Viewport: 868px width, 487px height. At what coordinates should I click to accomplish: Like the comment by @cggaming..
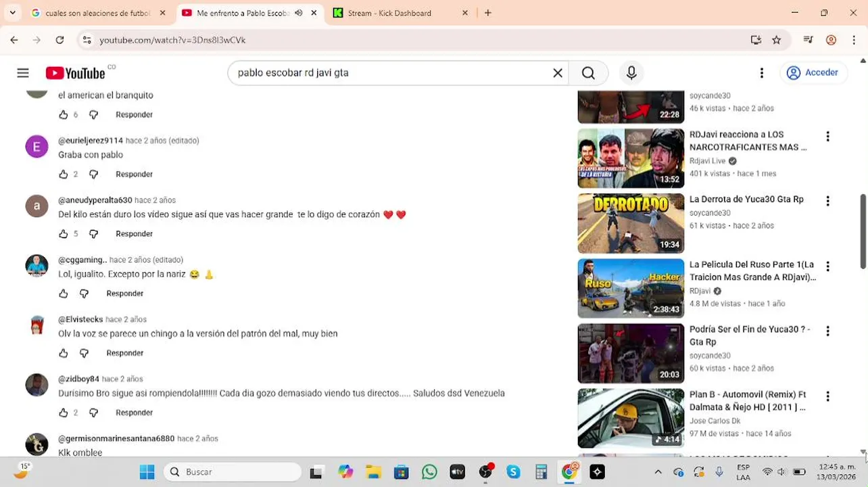click(64, 294)
